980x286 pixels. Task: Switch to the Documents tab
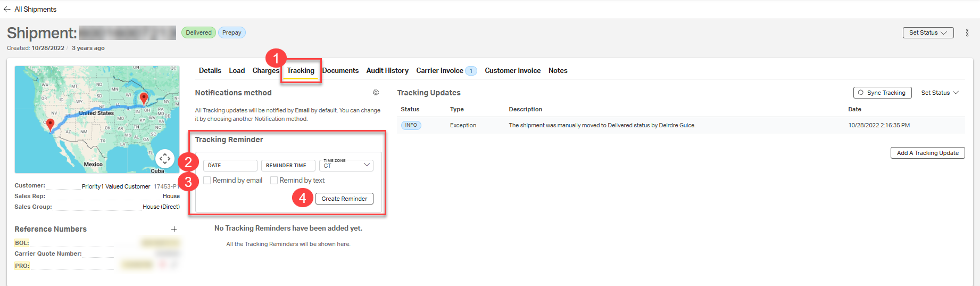tap(340, 70)
